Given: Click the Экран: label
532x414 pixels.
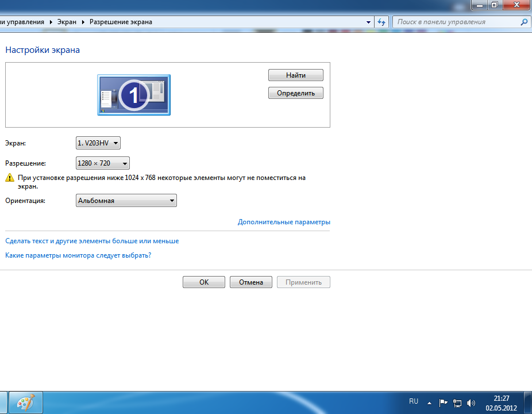Looking at the screenshot, I should (16, 143).
